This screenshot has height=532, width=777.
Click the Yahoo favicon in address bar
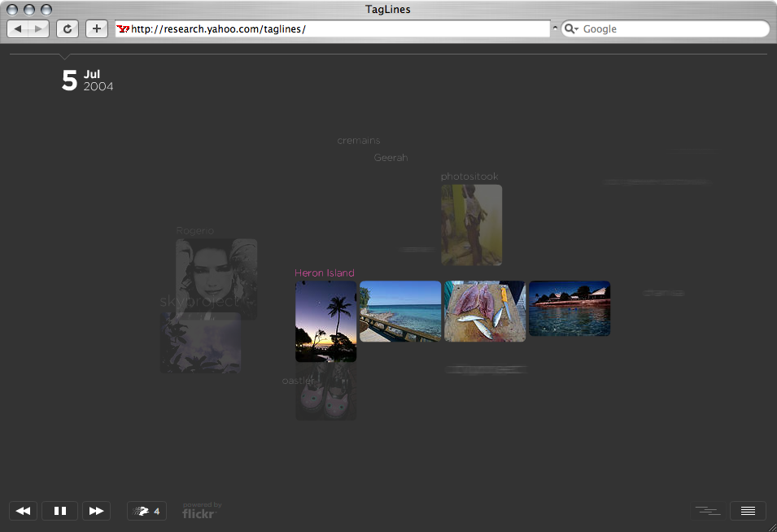coord(123,29)
